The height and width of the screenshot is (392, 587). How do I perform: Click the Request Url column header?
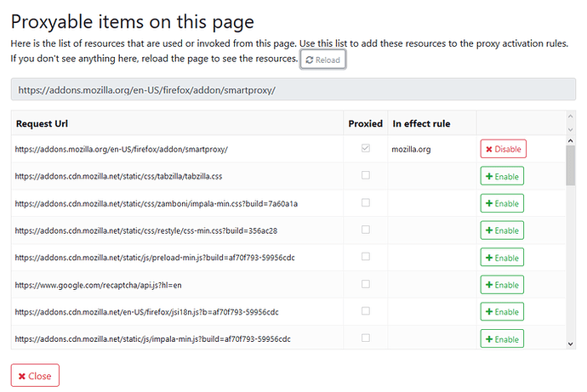41,123
